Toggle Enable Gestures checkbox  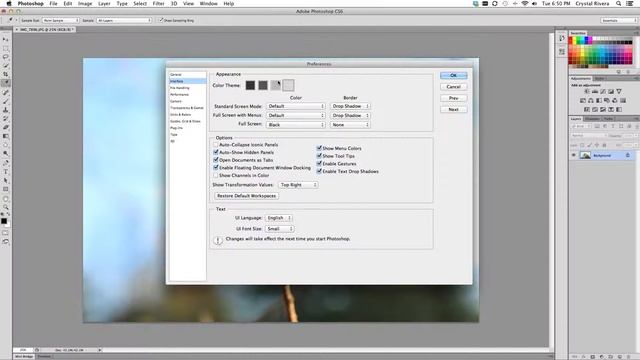pos(319,164)
